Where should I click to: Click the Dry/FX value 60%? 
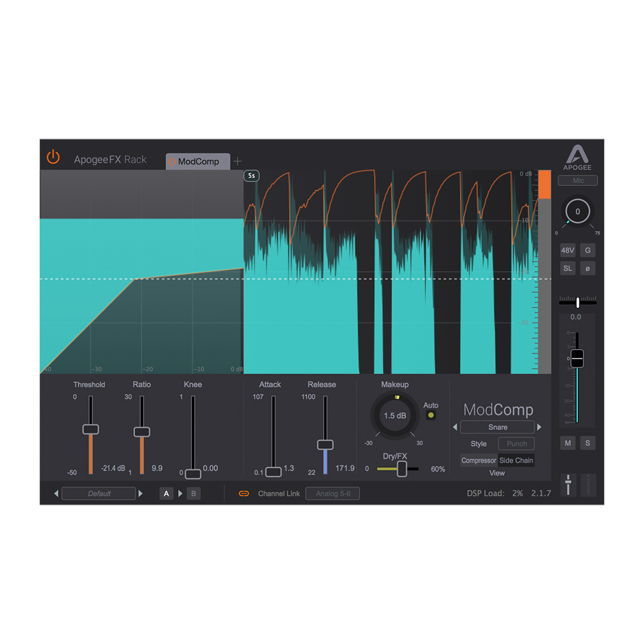(438, 469)
